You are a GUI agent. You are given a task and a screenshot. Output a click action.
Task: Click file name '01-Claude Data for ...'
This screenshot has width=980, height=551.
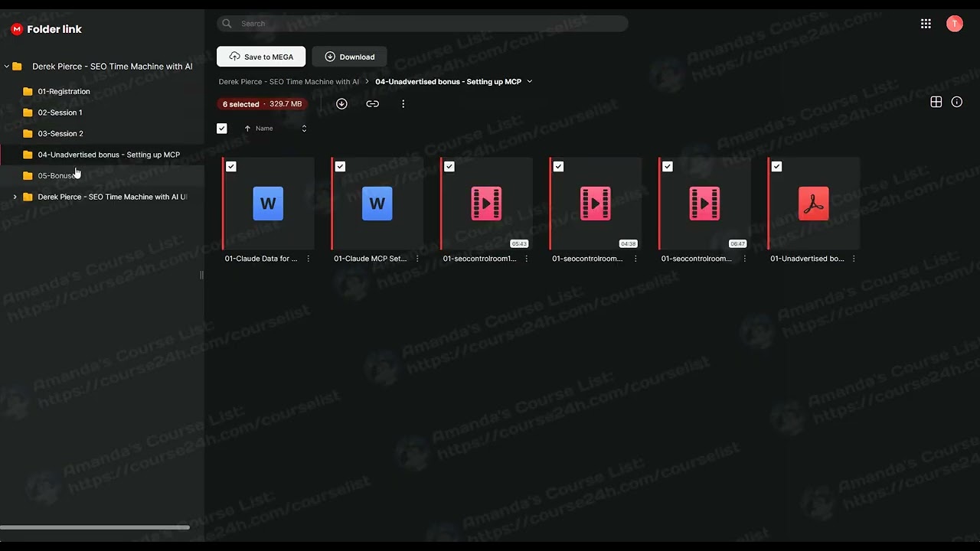pyautogui.click(x=261, y=259)
